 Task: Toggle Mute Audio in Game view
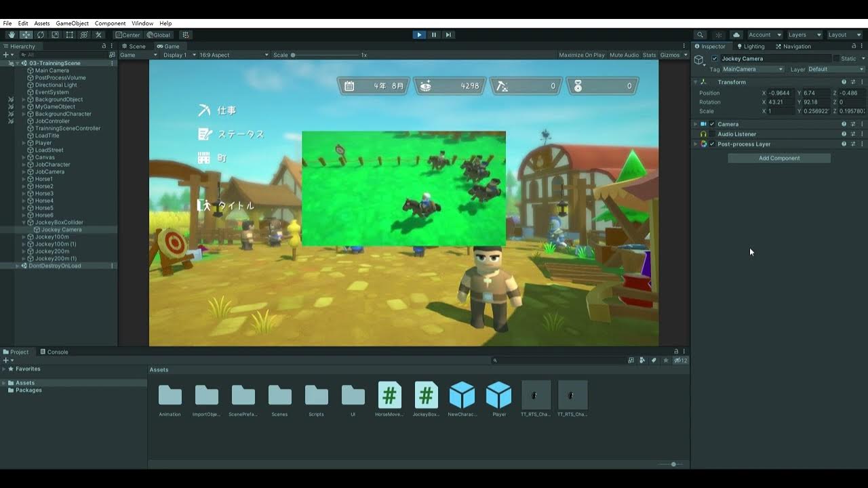pos(624,55)
